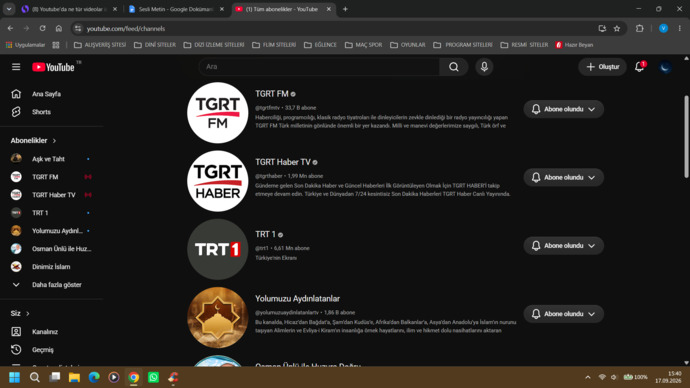
Task: Click the TGRT Haber channel avatar
Action: tap(217, 181)
